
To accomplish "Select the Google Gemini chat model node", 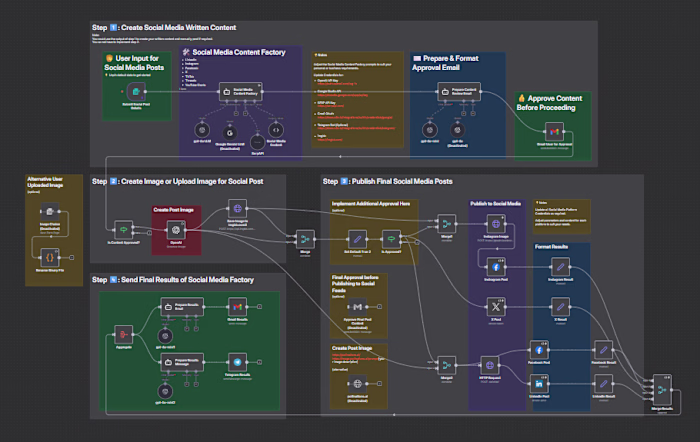I will coord(230,133).
